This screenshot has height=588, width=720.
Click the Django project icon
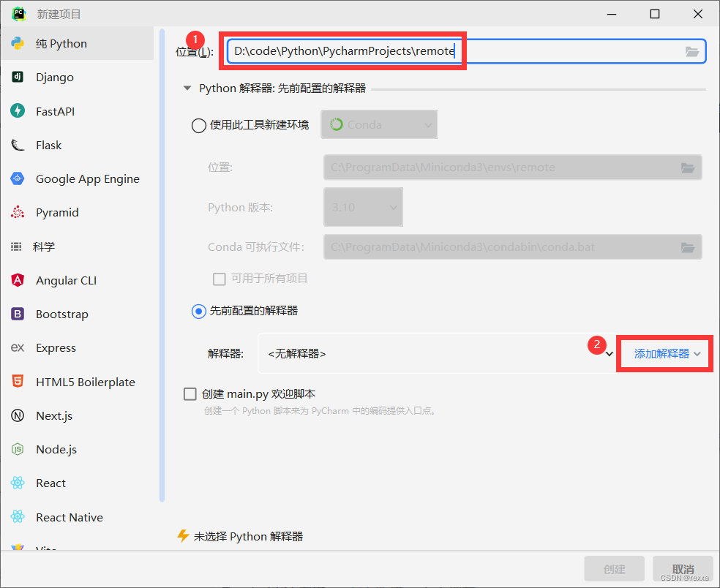(x=18, y=77)
